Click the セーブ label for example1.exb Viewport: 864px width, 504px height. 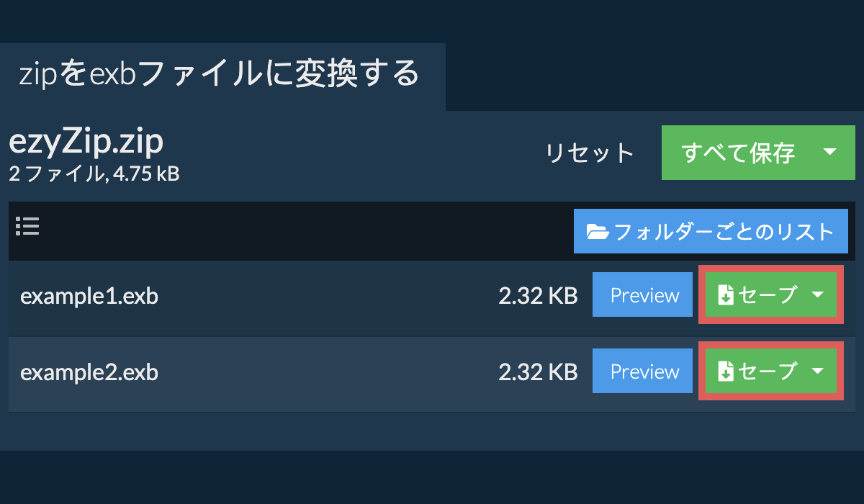point(768,295)
